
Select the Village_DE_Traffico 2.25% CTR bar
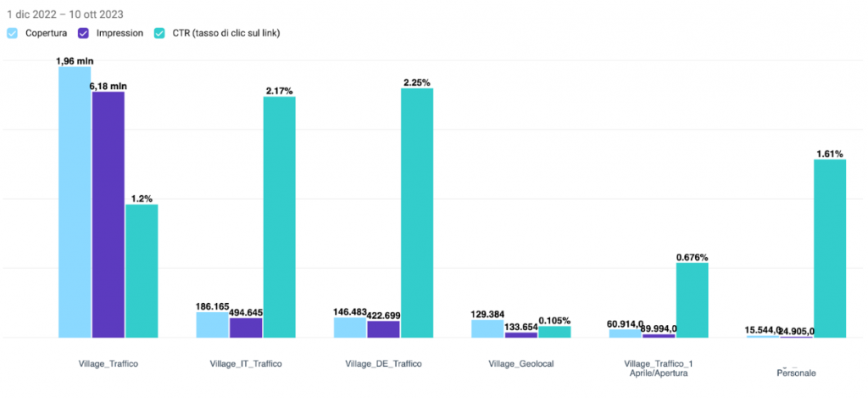click(x=417, y=213)
